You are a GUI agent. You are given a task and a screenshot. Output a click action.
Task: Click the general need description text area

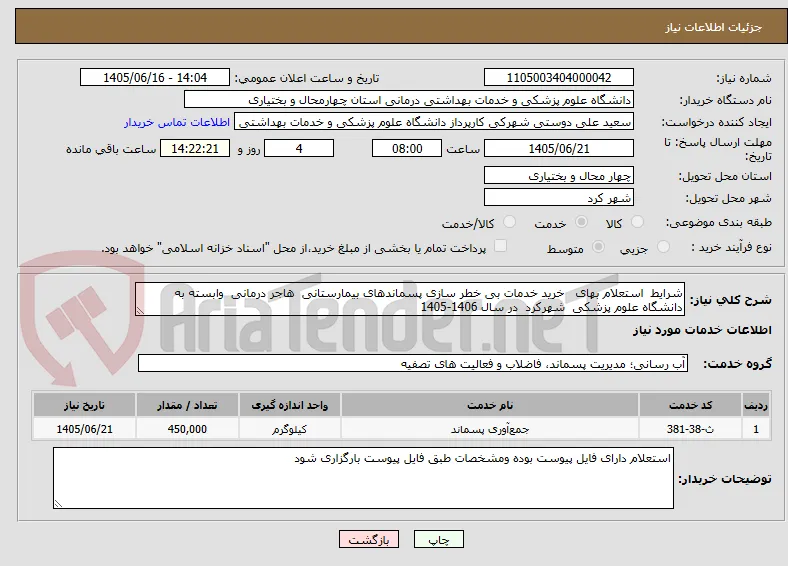pyautogui.click(x=410, y=299)
